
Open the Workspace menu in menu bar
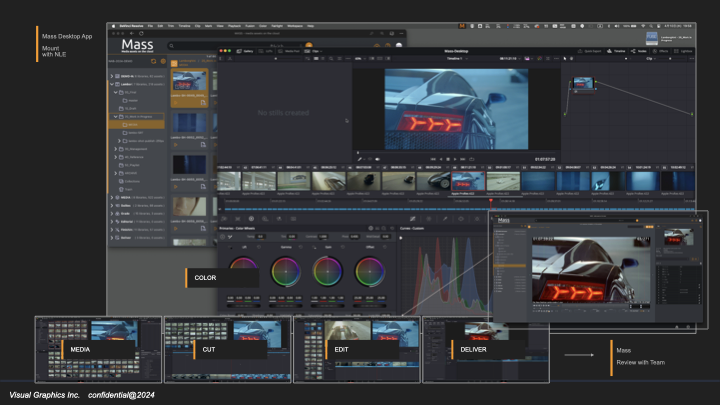coord(295,26)
